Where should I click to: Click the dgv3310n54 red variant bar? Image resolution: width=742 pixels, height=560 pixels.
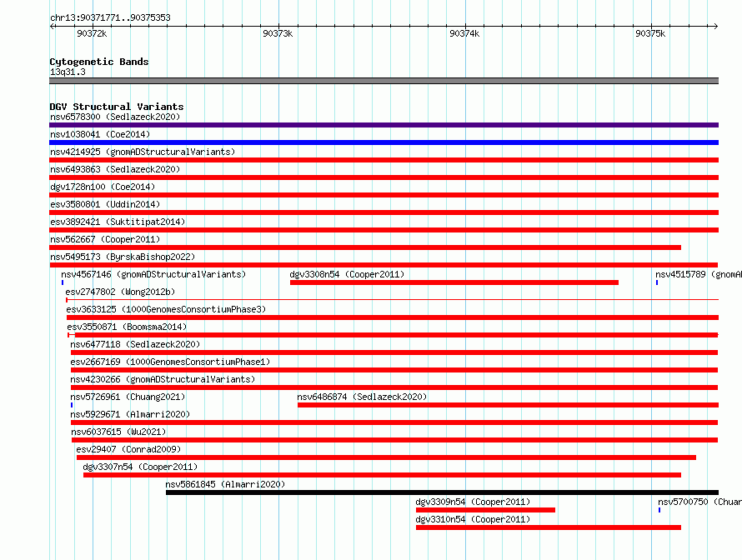coord(549,527)
